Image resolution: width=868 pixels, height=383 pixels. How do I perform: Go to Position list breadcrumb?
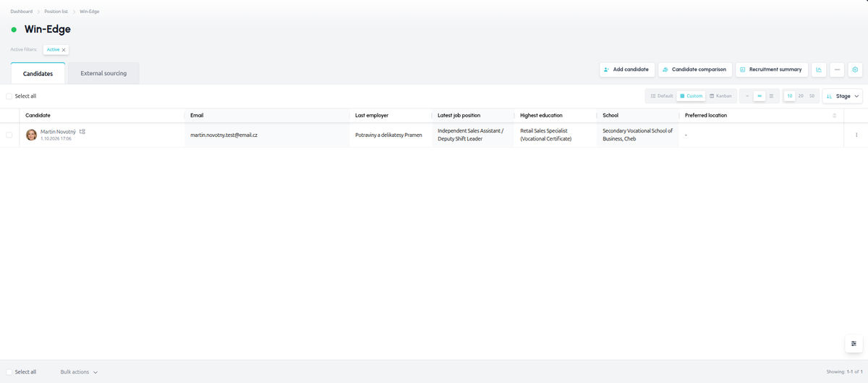[x=55, y=12]
